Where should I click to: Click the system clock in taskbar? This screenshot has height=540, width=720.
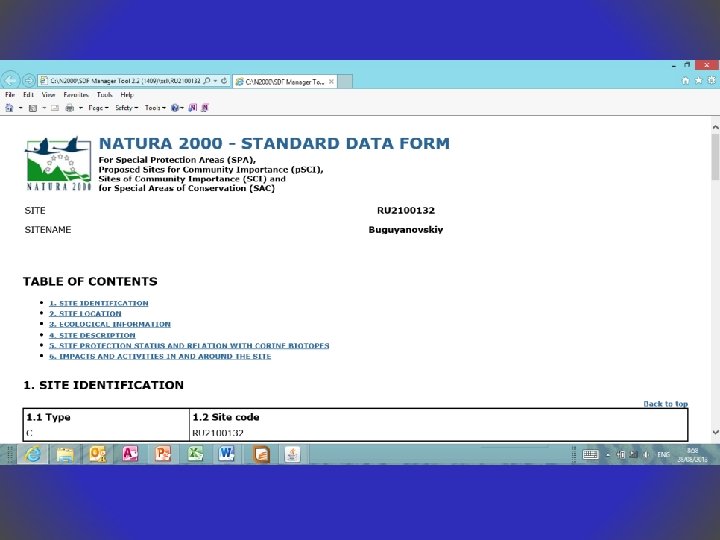point(692,455)
